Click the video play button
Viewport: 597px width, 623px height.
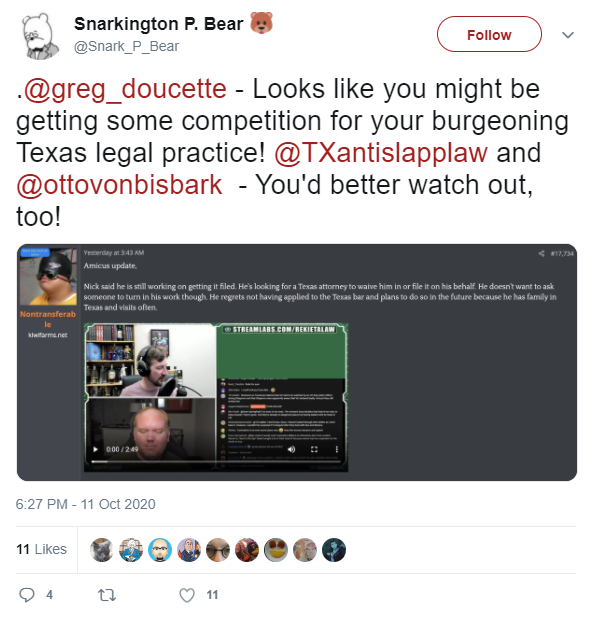click(95, 449)
